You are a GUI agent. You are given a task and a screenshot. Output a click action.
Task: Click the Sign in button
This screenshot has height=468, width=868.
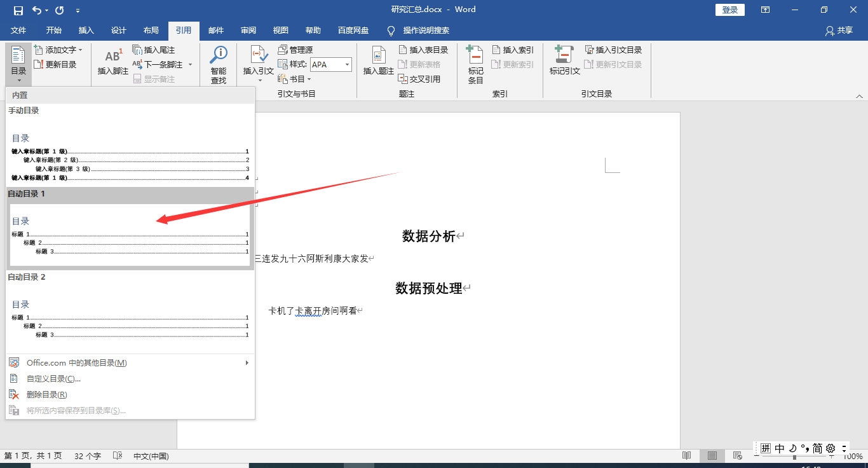click(x=729, y=10)
